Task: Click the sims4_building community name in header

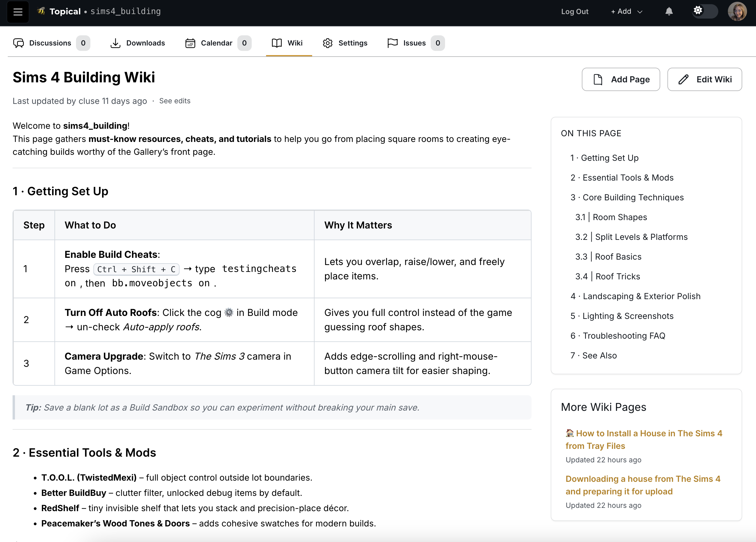Action: [x=126, y=11]
